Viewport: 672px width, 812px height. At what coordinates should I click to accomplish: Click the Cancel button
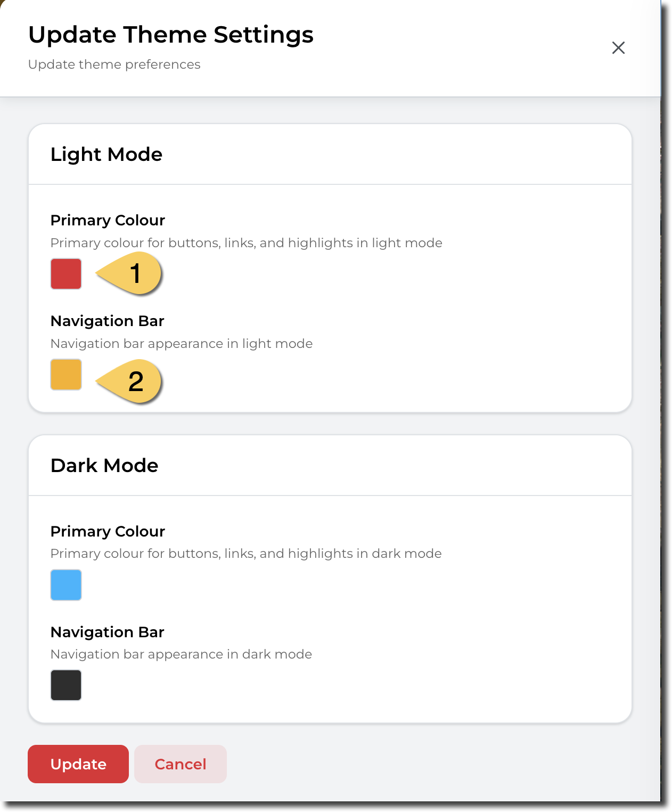[x=181, y=764]
